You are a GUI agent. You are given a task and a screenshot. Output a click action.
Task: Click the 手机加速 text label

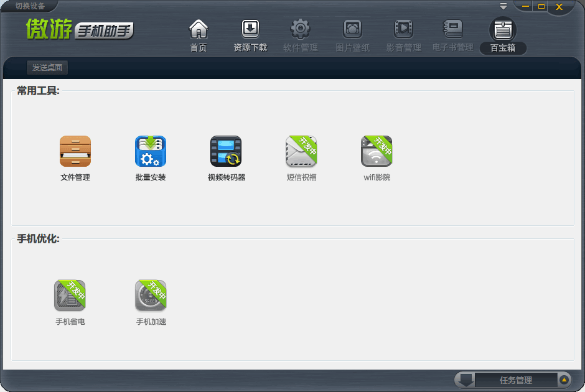pos(151,322)
